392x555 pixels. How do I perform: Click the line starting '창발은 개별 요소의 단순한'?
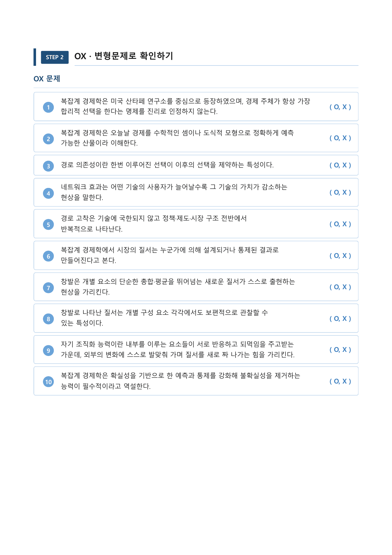pyautogui.click(x=178, y=282)
